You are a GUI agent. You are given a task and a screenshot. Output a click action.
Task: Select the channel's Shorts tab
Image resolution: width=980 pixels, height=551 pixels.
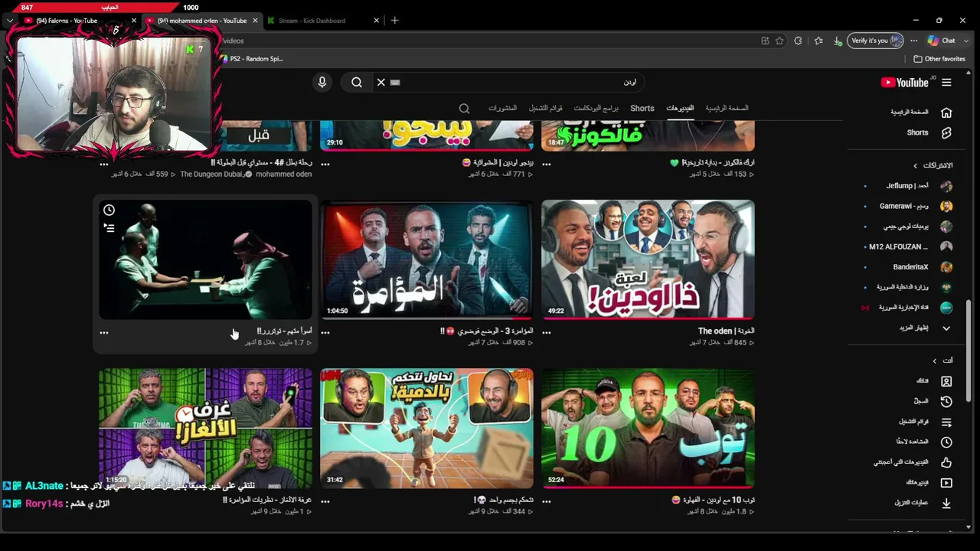(642, 109)
